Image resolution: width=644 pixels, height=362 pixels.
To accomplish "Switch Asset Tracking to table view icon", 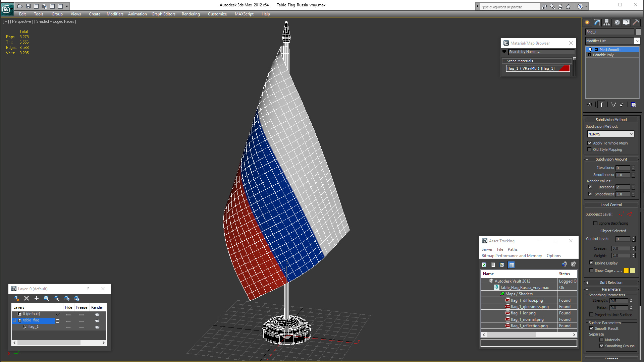I will coord(512,265).
